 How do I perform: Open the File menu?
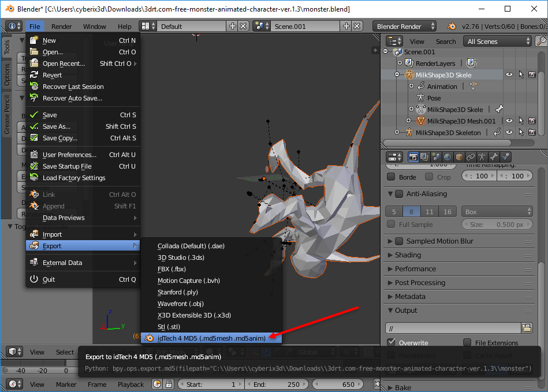click(x=35, y=26)
